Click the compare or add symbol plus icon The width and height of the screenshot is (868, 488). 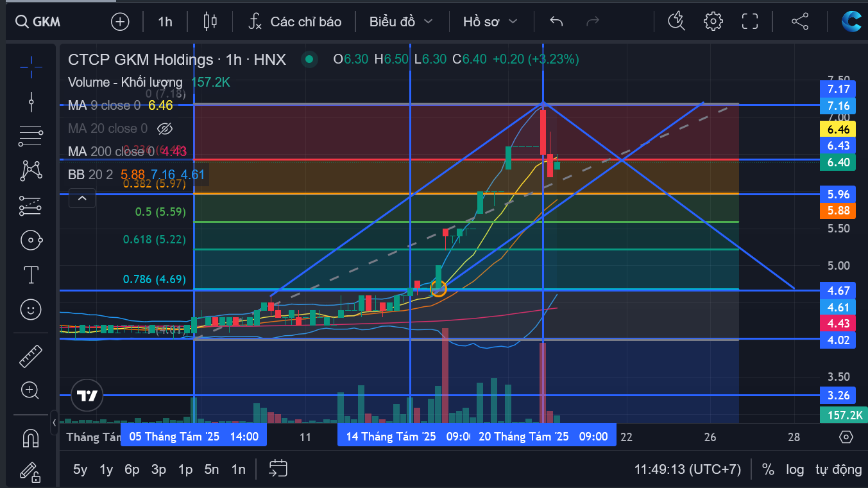coord(120,22)
